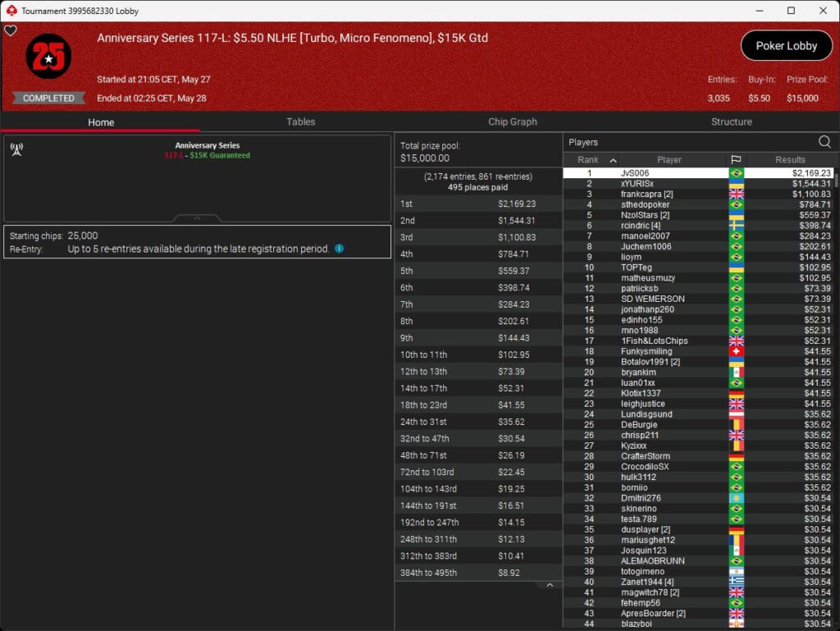Click the 10th to 11th payout row
840x631 pixels.
(478, 354)
